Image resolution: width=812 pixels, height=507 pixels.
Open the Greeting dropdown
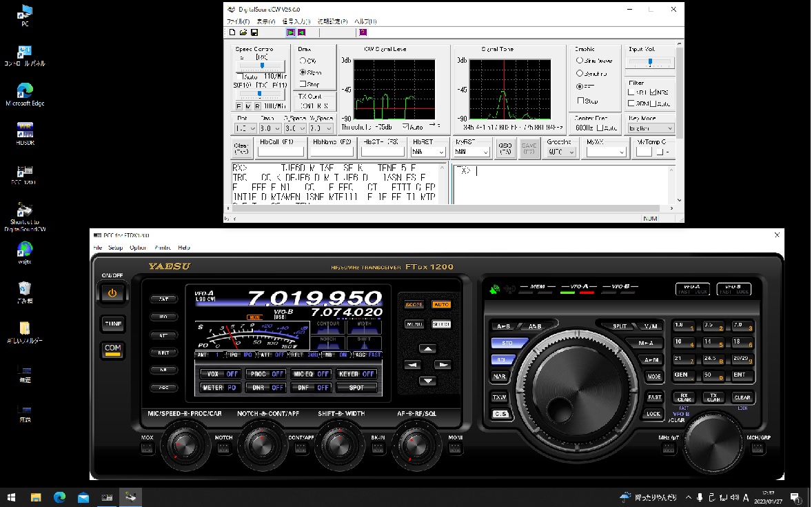[x=561, y=152]
